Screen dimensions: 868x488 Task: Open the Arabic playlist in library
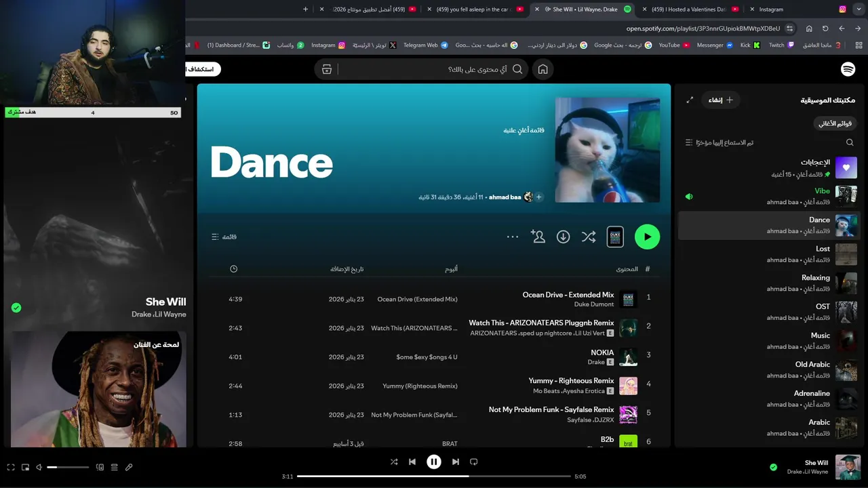click(x=768, y=427)
